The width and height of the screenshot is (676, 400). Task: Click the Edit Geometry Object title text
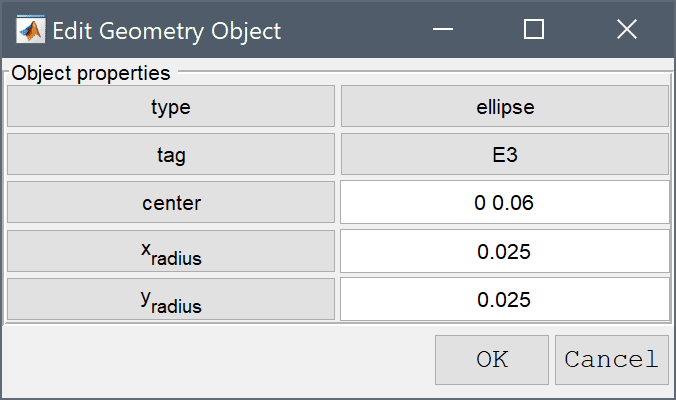coord(166,31)
